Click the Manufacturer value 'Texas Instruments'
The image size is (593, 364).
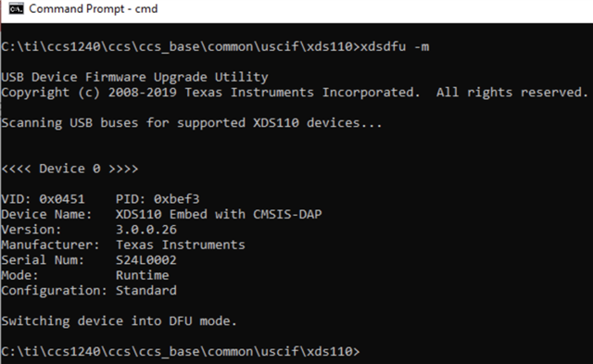tap(181, 245)
